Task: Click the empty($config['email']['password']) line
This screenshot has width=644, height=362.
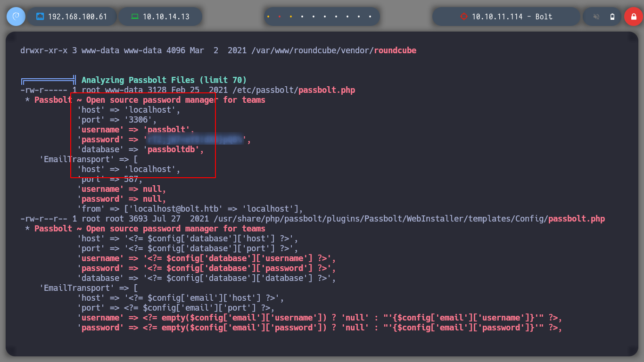Action: (x=320, y=328)
